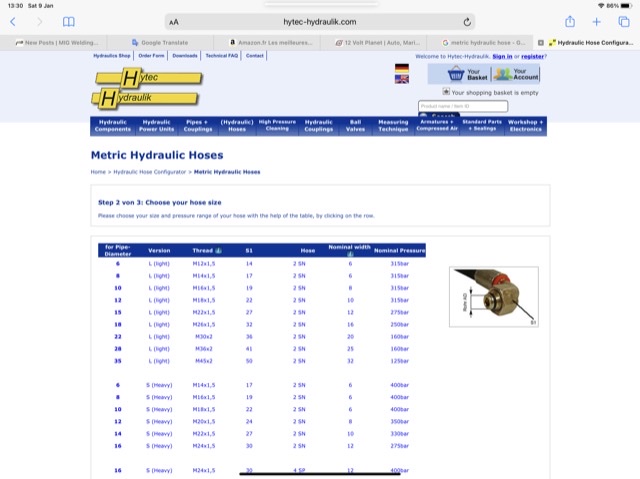Select row with thread M36x2
Image resolution: width=640 pixels, height=479 pixels.
pyautogui.click(x=262, y=349)
